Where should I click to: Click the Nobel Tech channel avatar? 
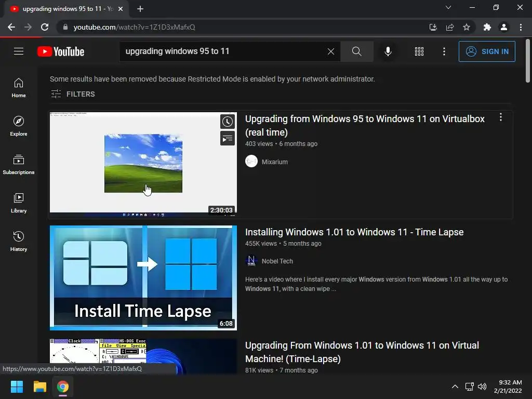click(x=251, y=261)
